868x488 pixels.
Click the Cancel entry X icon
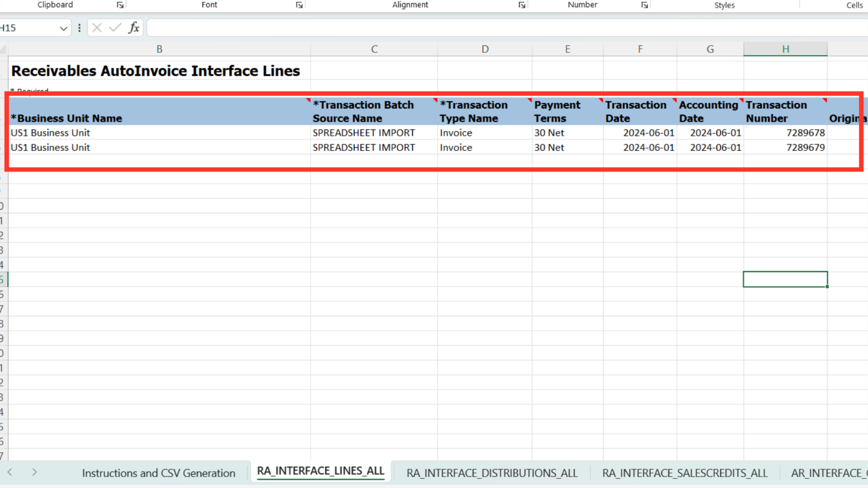[97, 28]
